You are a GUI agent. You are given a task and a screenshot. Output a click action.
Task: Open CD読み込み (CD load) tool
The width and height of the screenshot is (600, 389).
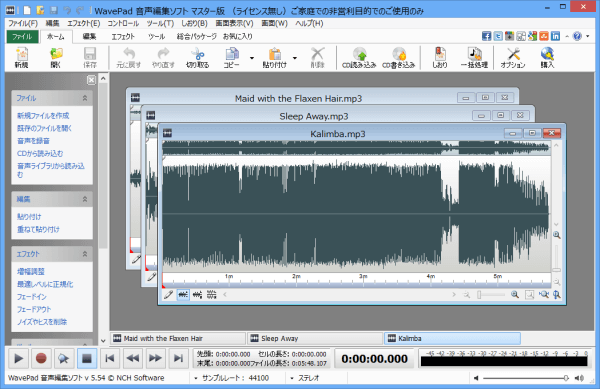pyautogui.click(x=359, y=58)
